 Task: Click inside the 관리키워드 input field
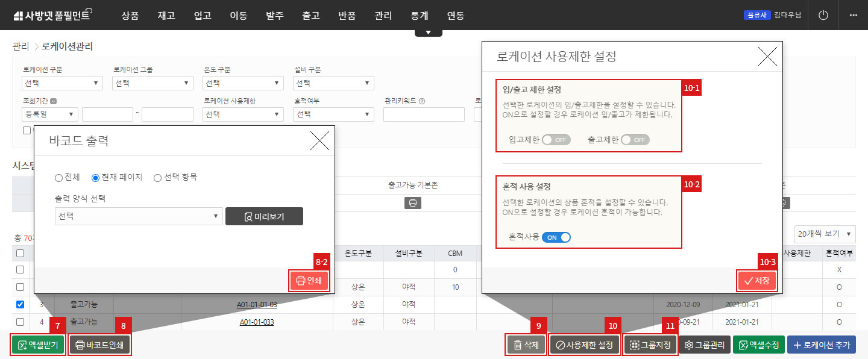(424, 114)
